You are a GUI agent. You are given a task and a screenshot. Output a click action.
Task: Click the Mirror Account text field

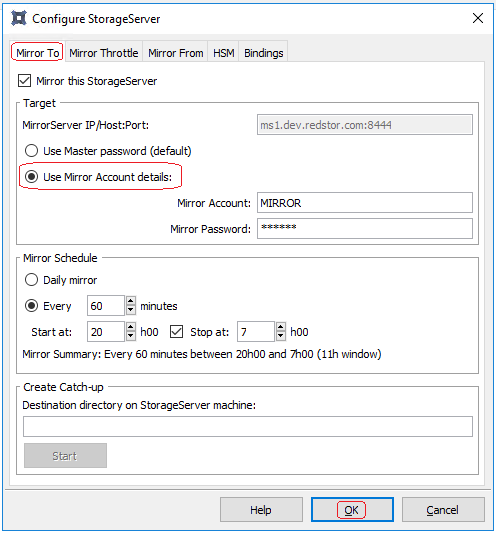pos(365,203)
